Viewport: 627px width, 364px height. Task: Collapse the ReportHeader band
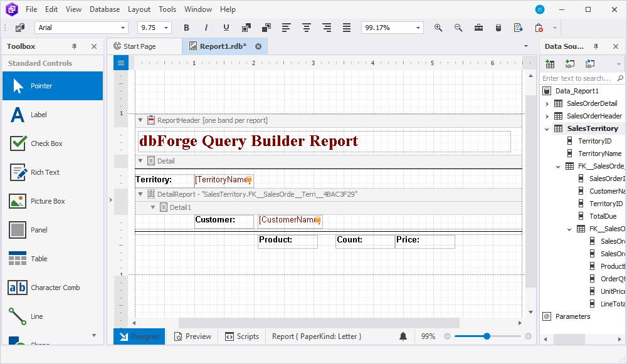140,120
